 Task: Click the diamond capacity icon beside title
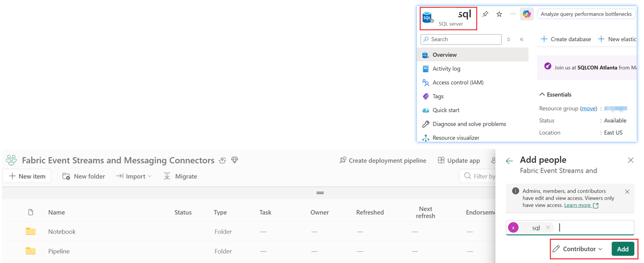click(235, 160)
